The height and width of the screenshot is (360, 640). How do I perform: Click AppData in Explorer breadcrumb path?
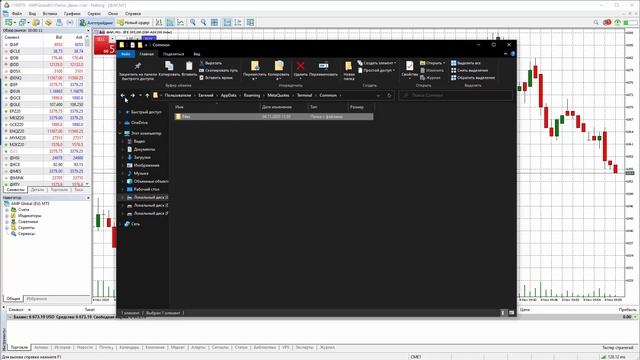(x=229, y=96)
